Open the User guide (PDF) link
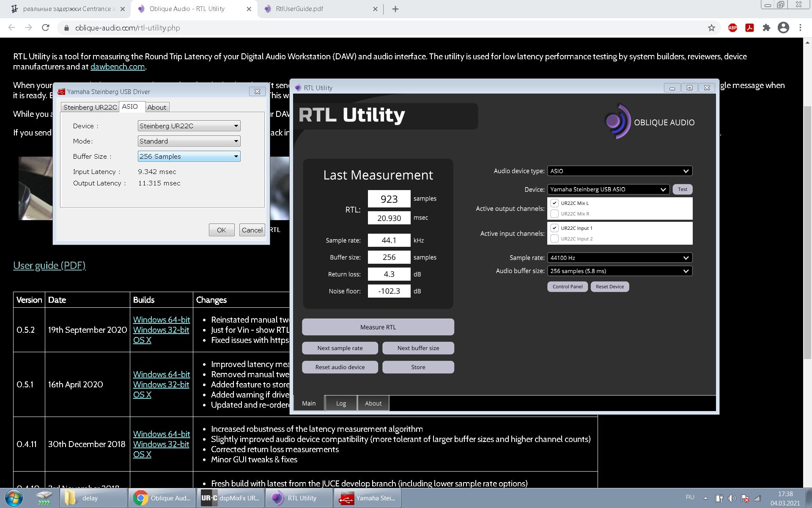812x508 pixels. 49,265
